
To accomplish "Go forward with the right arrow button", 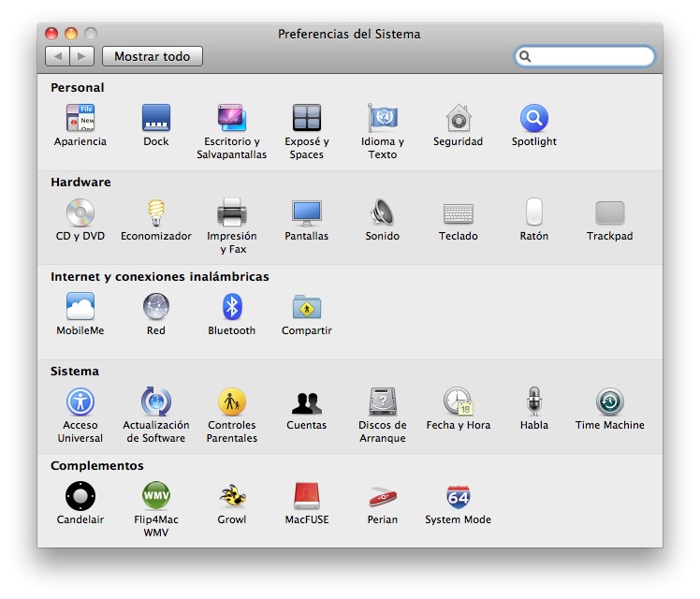I will pyautogui.click(x=81, y=56).
